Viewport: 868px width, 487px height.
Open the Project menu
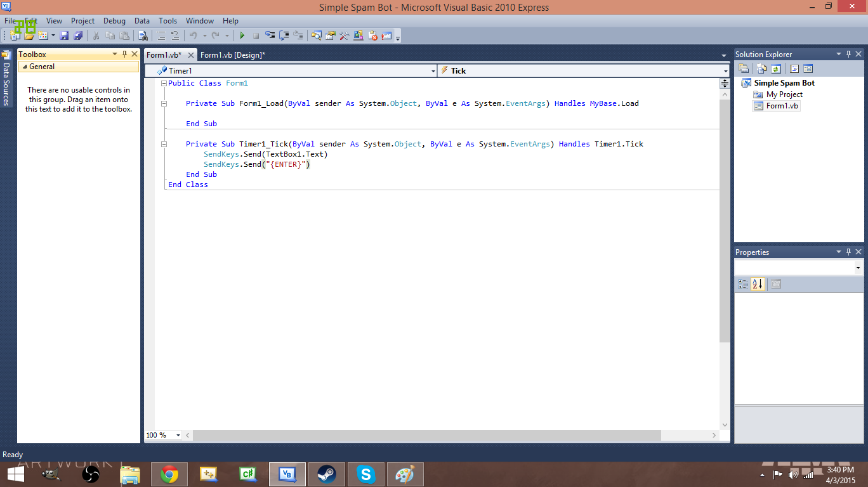(82, 21)
